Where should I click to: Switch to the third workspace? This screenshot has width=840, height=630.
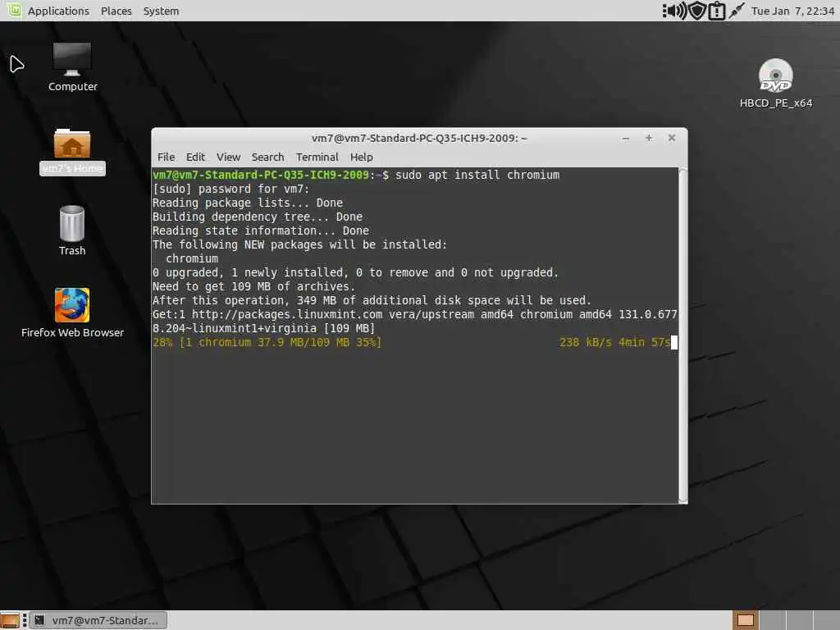tap(799, 620)
